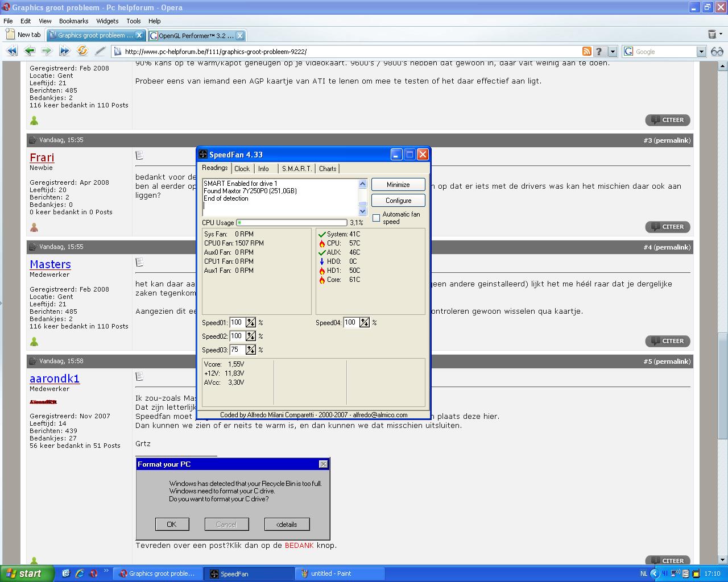Image resolution: width=728 pixels, height=582 pixels.
Task: Open the aarondk1 user profile link
Action: [55, 379]
